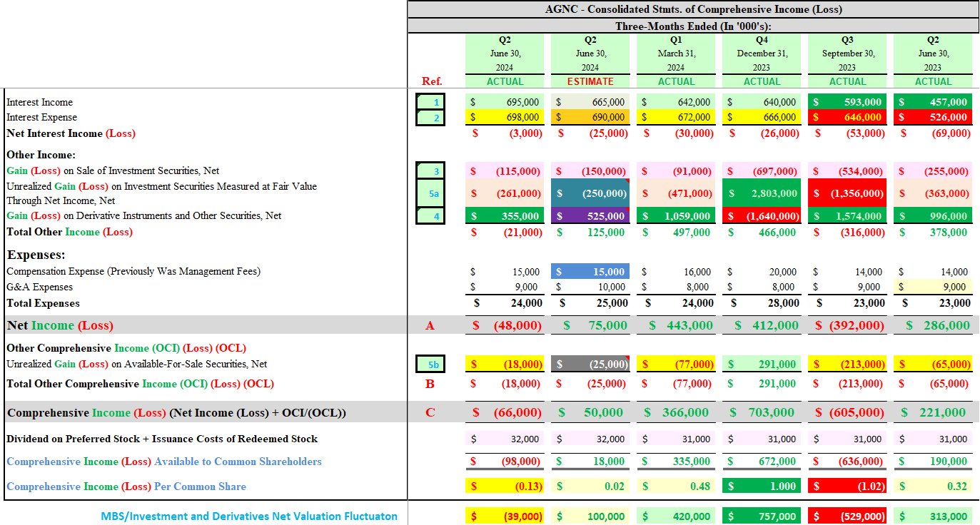Click the 28,000 total expenses cell
Image resolution: width=980 pixels, height=525 pixels.
[x=762, y=303]
